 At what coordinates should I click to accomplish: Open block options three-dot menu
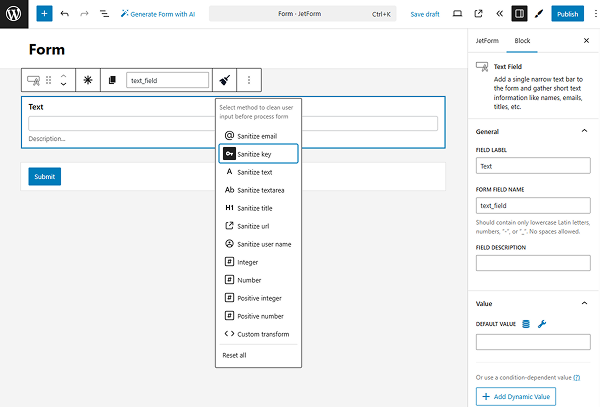(x=249, y=80)
